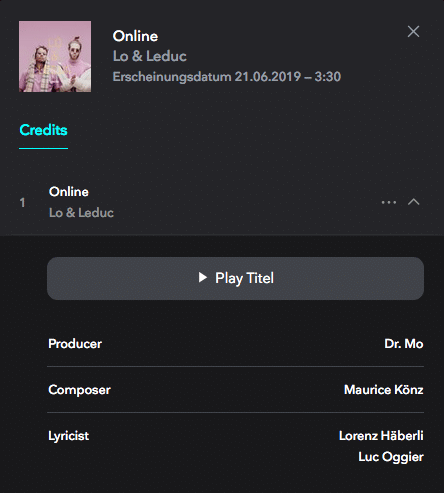This screenshot has width=444, height=493.
Task: Select track 1 Online row title
Action: [x=69, y=192]
